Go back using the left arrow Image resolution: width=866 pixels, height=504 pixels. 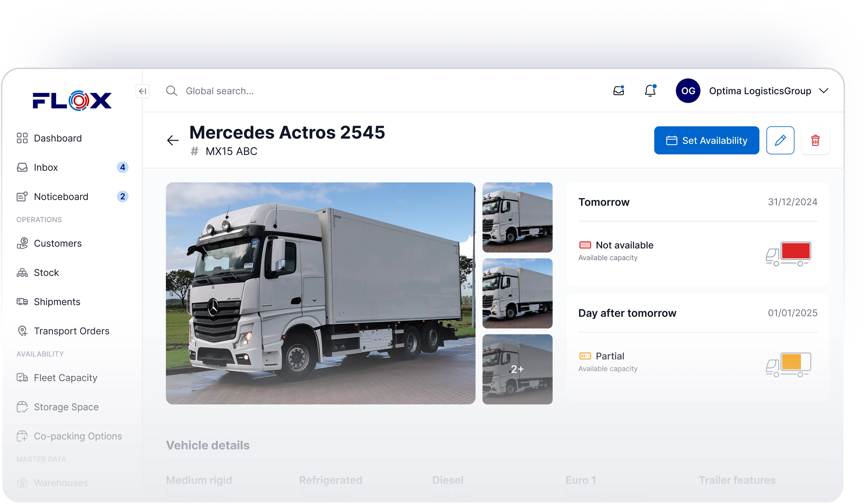pyautogui.click(x=173, y=140)
